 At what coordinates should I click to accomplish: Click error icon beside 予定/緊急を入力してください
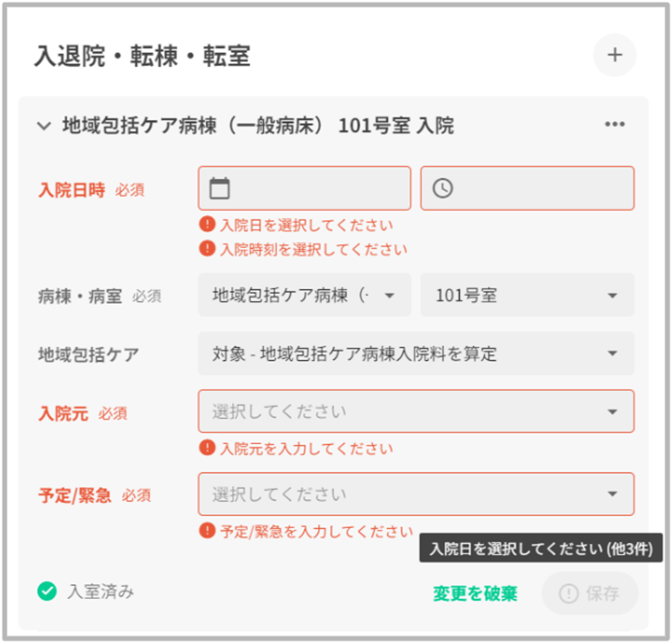[207, 531]
